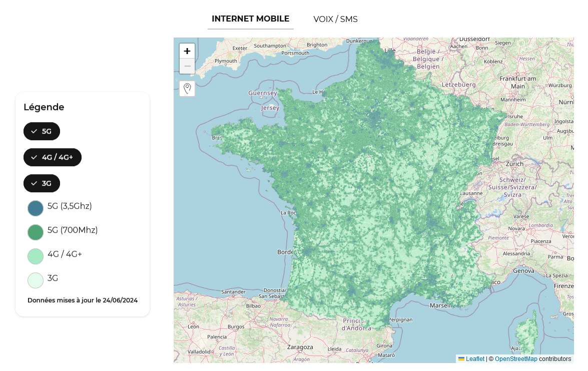Click Frankfurt am Main on the map
588x371 pixels.
[518, 83]
